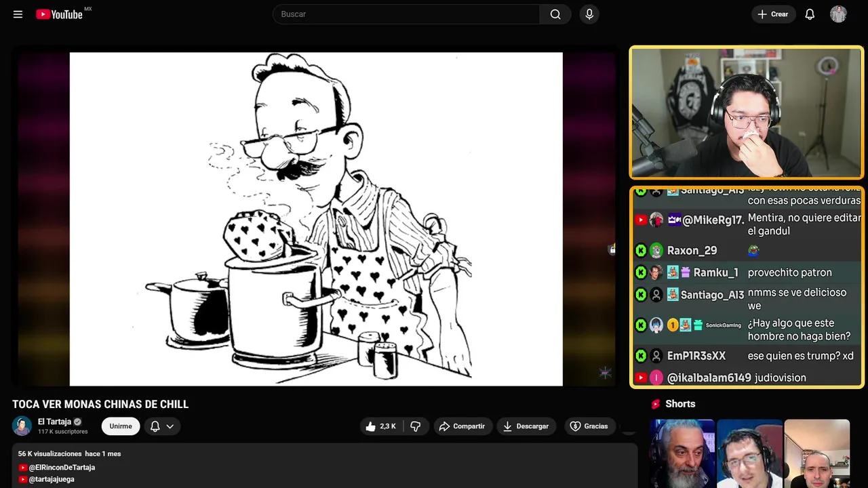This screenshot has height=488, width=868.
Task: Click the Buscar search field
Action: (406, 14)
